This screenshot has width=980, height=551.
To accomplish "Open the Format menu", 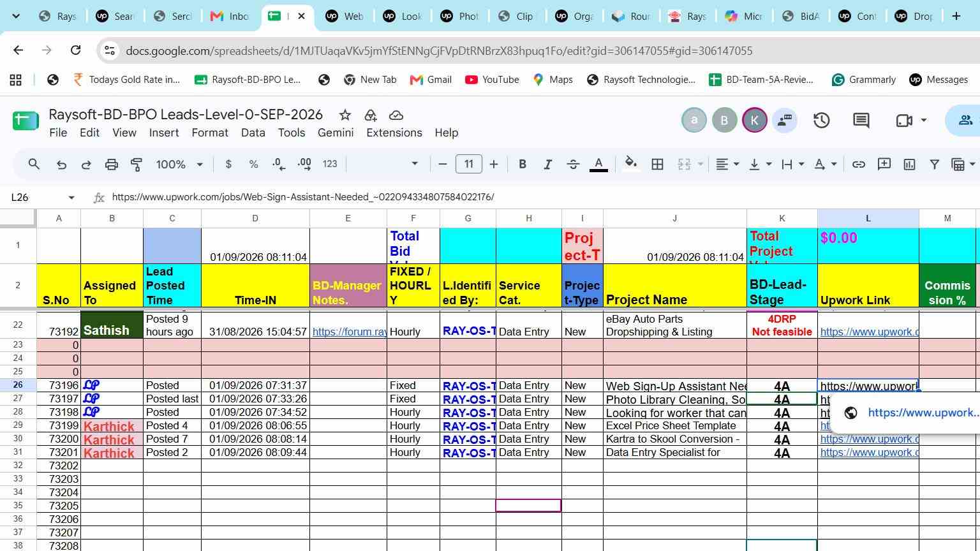I will tap(210, 133).
